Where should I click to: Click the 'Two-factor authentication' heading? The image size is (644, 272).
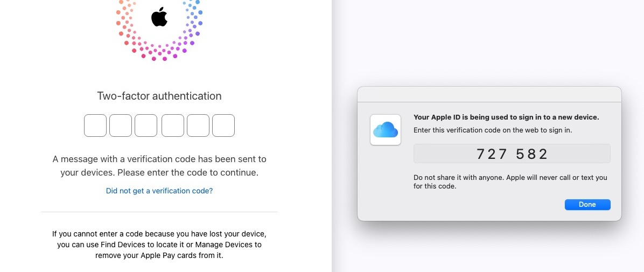[x=159, y=96]
